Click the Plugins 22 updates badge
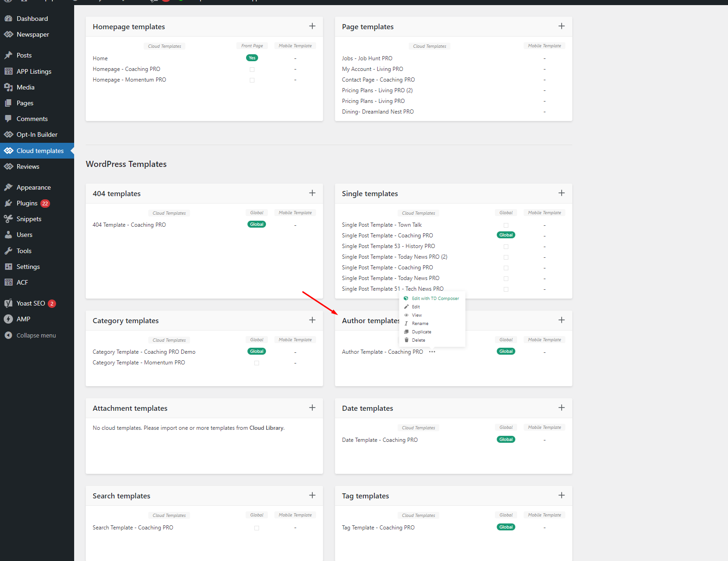 [x=45, y=204]
